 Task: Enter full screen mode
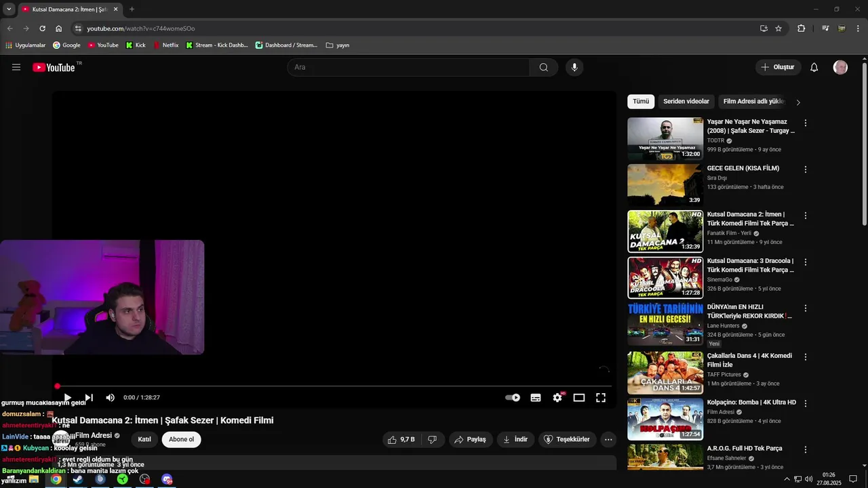point(601,398)
